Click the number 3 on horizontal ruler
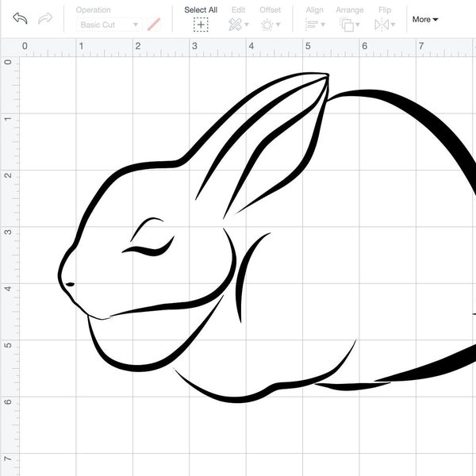The image size is (476, 476). (x=194, y=46)
